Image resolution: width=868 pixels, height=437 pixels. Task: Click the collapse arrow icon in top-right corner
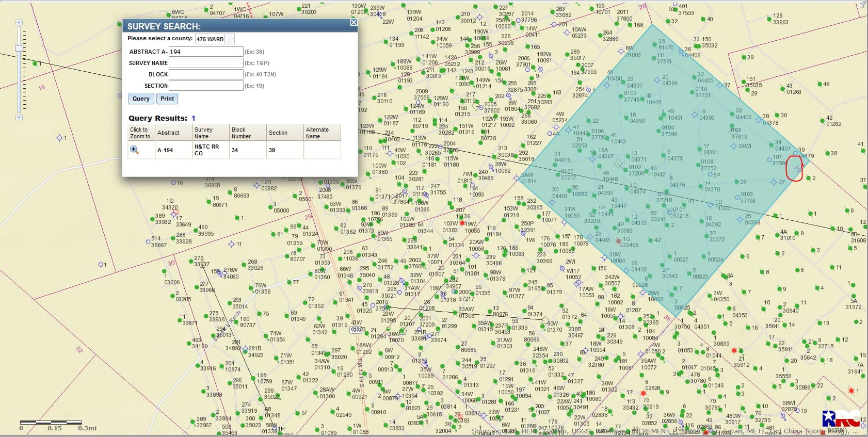point(862,5)
